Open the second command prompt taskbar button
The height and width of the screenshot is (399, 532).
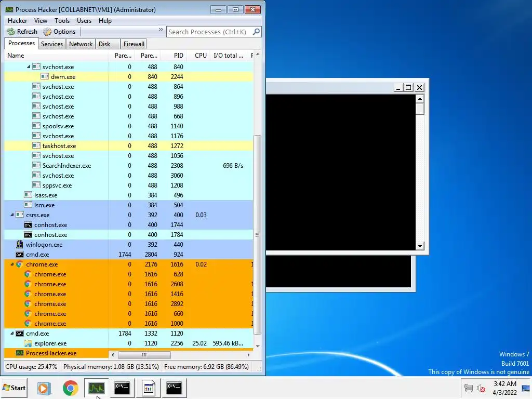click(174, 388)
